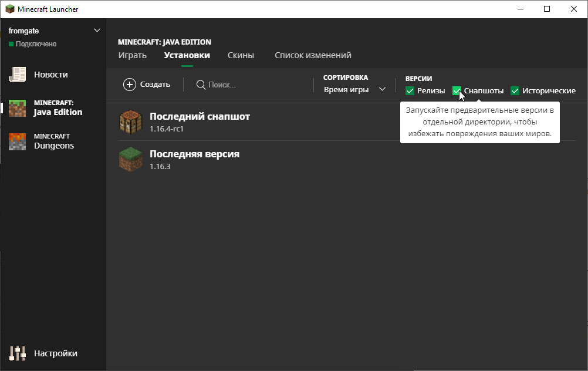Click the Settings sliders icon
This screenshot has width=588, height=371.
[x=18, y=353]
